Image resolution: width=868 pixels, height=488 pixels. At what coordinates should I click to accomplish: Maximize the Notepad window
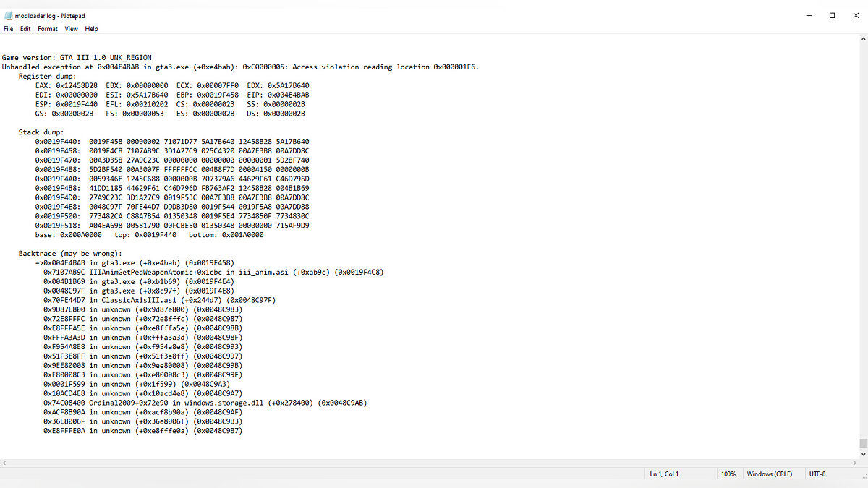coord(832,15)
